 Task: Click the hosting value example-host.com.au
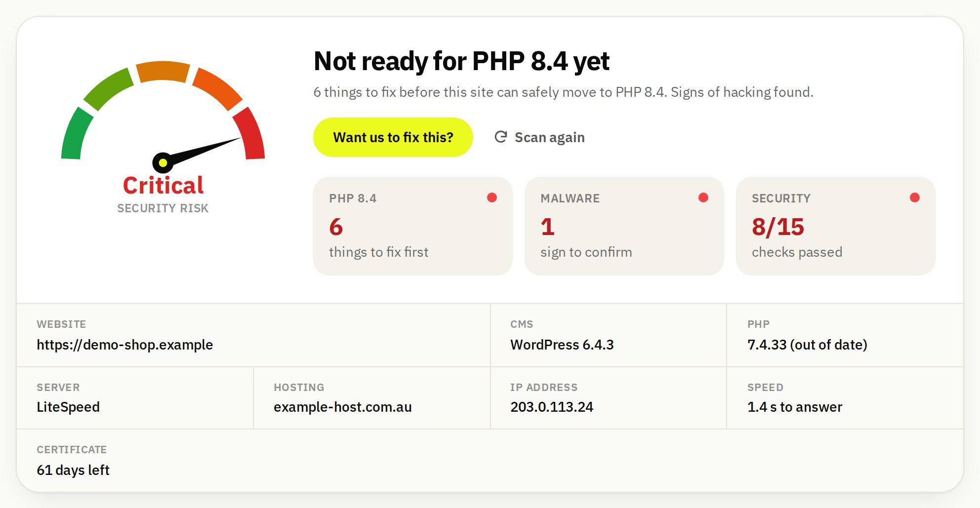click(x=343, y=407)
